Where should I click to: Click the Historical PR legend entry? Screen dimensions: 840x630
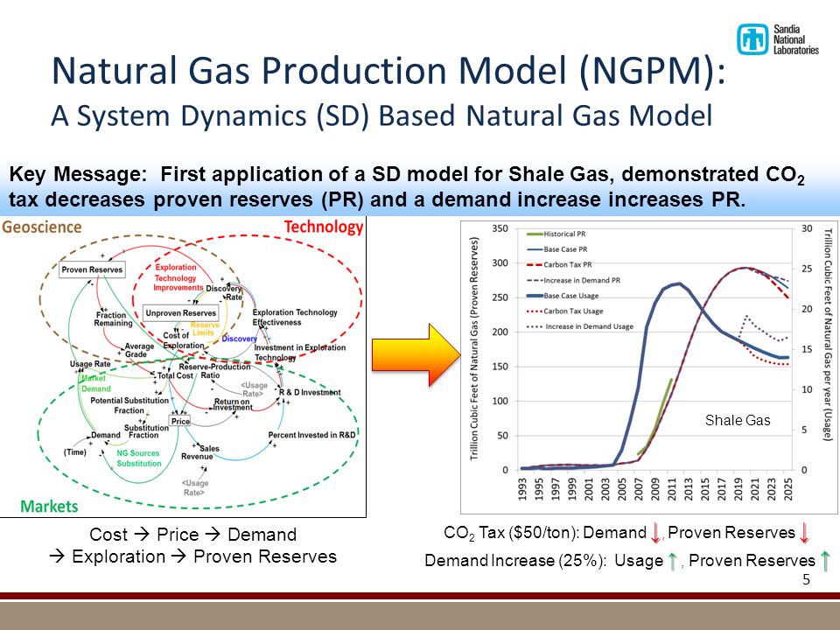(556, 234)
